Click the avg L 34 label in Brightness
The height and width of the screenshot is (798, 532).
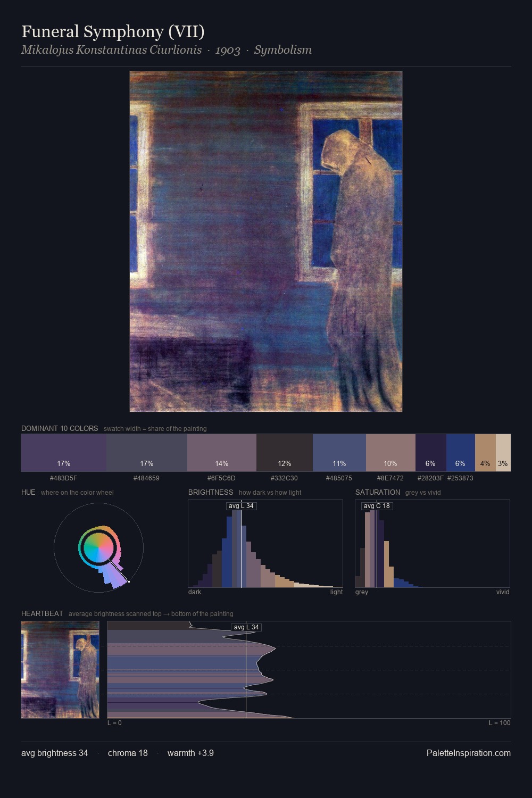click(x=241, y=506)
